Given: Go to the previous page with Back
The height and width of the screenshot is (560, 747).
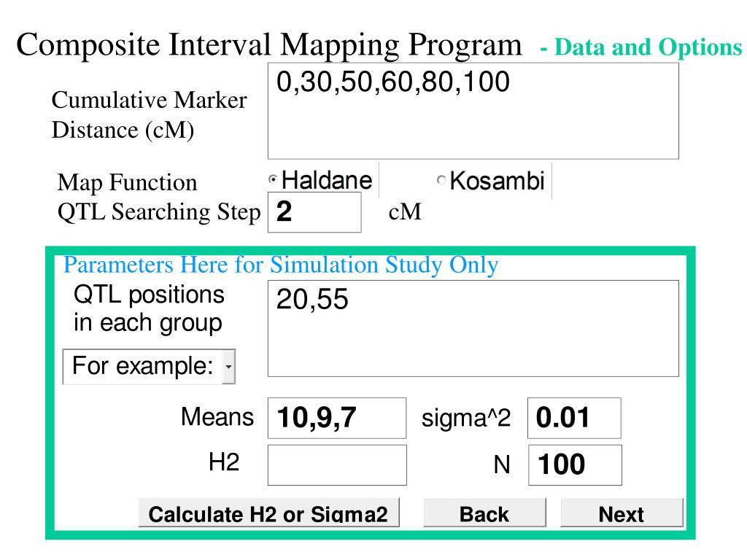Looking at the screenshot, I should (484, 513).
